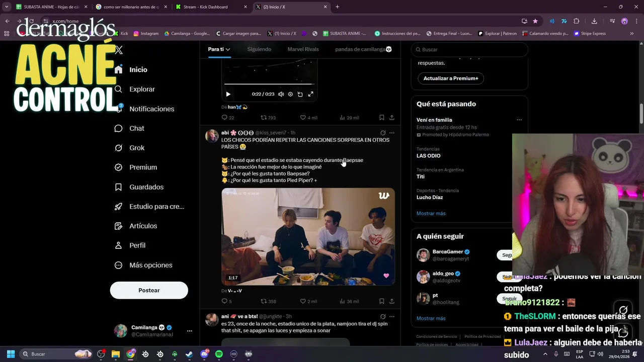The height and width of the screenshot is (362, 644).
Task: Open a new browser tab
Action: click(x=337, y=7)
